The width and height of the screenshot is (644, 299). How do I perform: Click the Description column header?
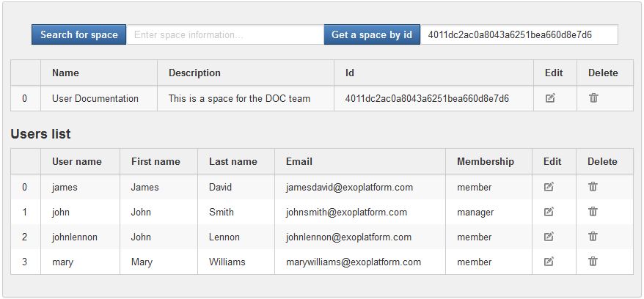[246, 73]
